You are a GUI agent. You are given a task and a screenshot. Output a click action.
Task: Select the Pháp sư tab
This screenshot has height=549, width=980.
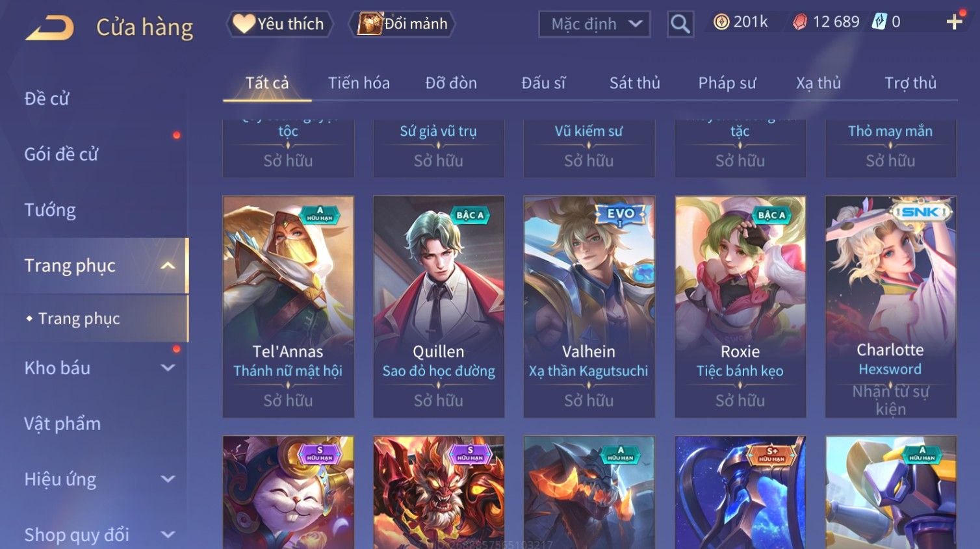727,83
